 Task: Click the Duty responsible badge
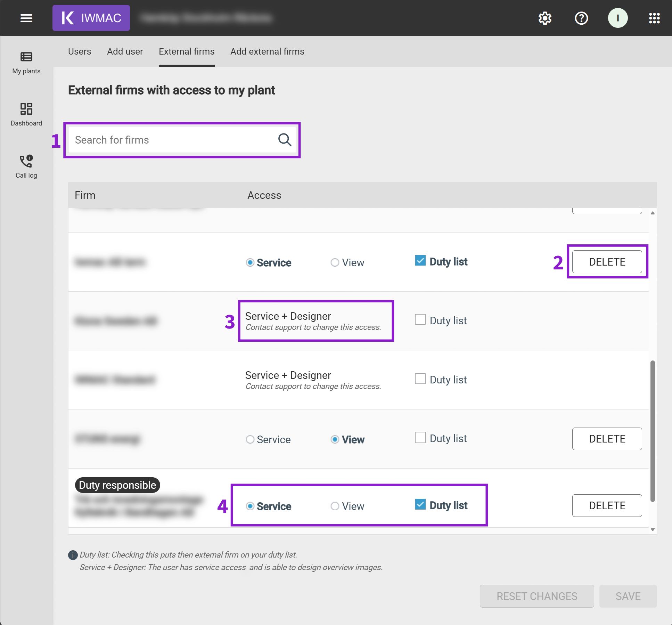coord(117,485)
